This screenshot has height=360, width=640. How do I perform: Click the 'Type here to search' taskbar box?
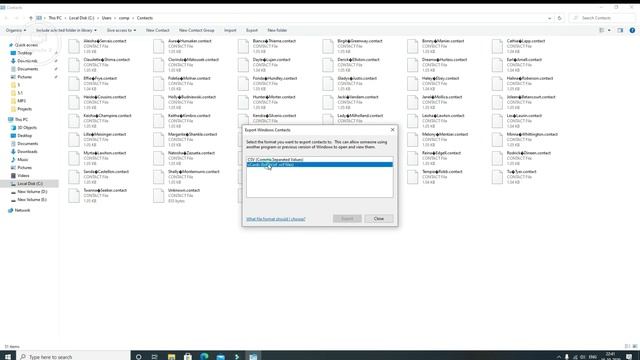click(73, 356)
